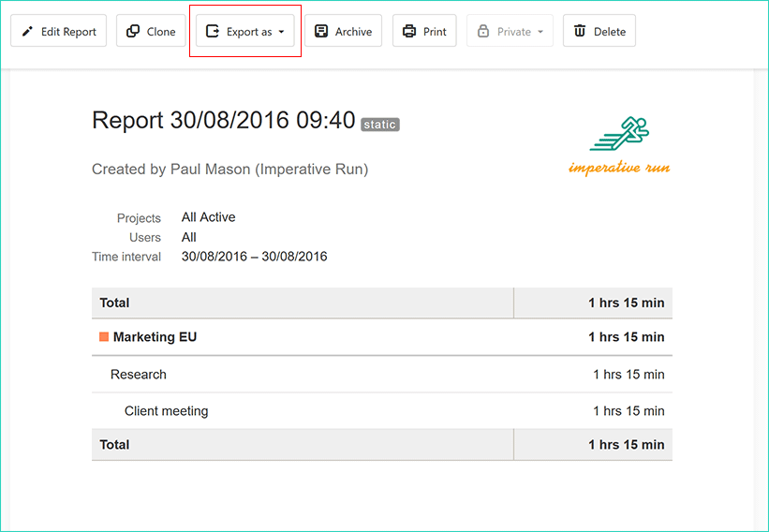
Task: Click Created by Paul Mason text
Action: click(x=230, y=170)
